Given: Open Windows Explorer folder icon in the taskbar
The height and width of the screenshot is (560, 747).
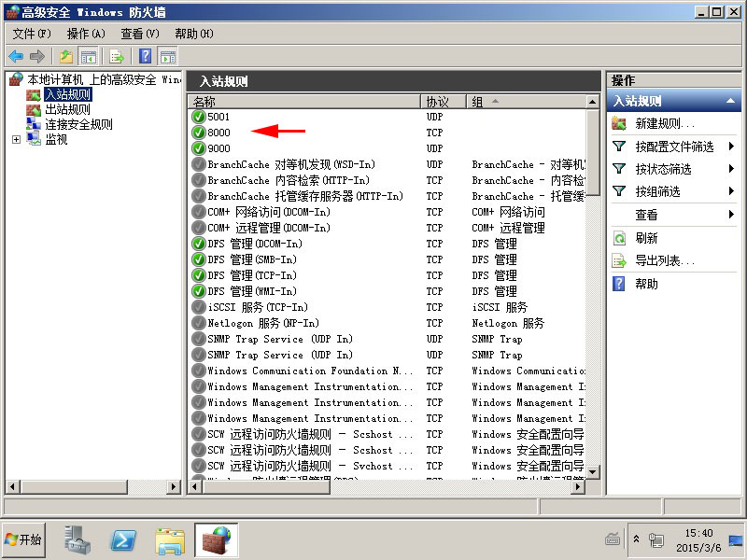Looking at the screenshot, I should pos(170,540).
